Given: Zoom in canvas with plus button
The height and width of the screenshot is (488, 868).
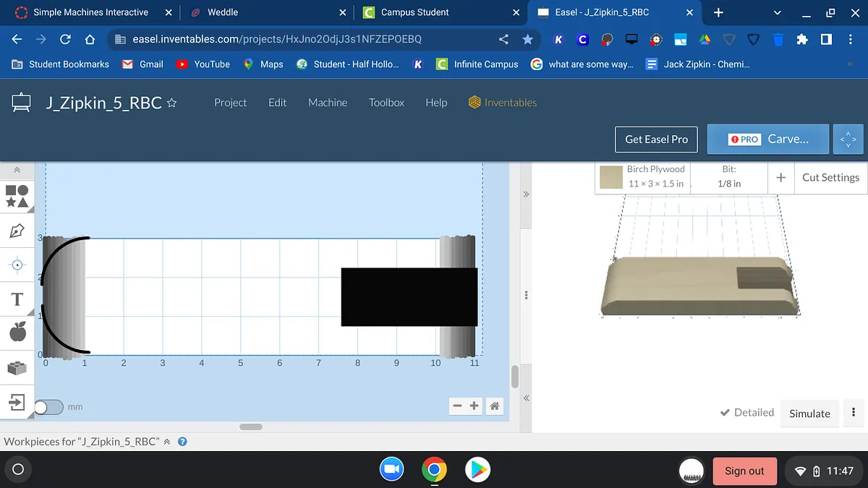Looking at the screenshot, I should coord(475,406).
